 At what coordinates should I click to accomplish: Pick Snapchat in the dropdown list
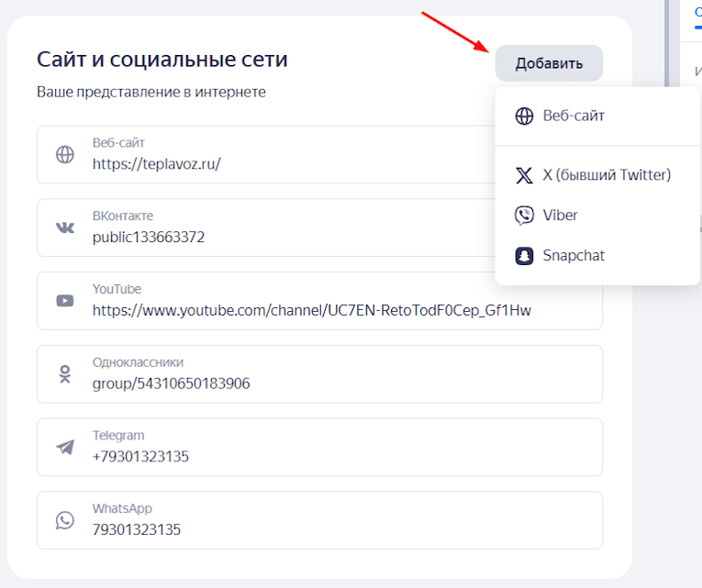pyautogui.click(x=574, y=256)
